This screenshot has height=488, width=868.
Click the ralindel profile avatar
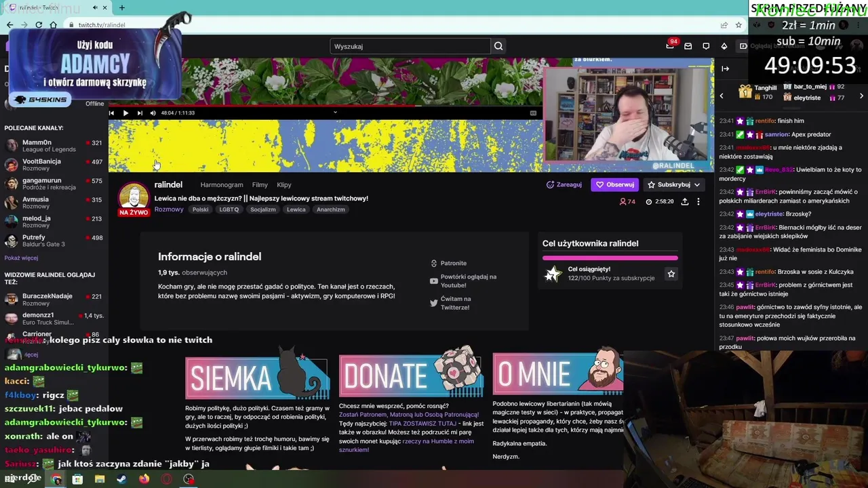[134, 197]
